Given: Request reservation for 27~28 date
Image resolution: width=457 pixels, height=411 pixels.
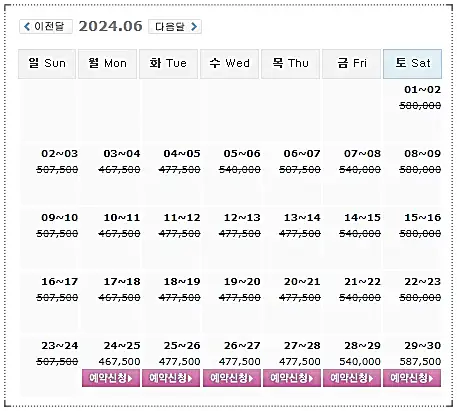Looking at the screenshot, I should pos(292,378).
